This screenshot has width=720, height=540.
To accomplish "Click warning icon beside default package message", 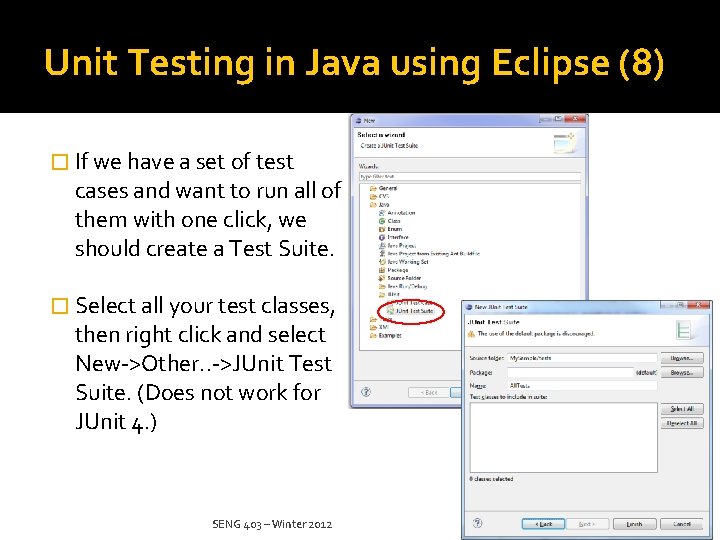I will tap(471, 334).
